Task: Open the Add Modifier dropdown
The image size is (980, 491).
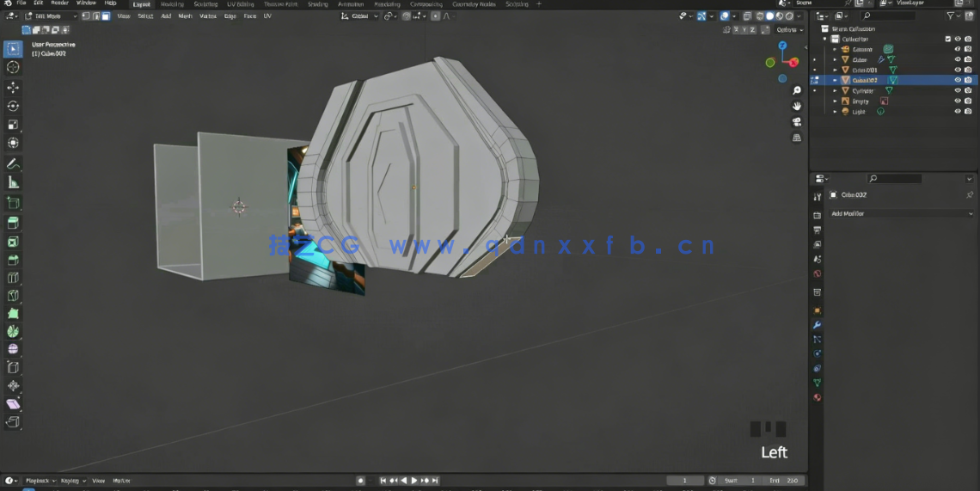Action: tap(901, 214)
